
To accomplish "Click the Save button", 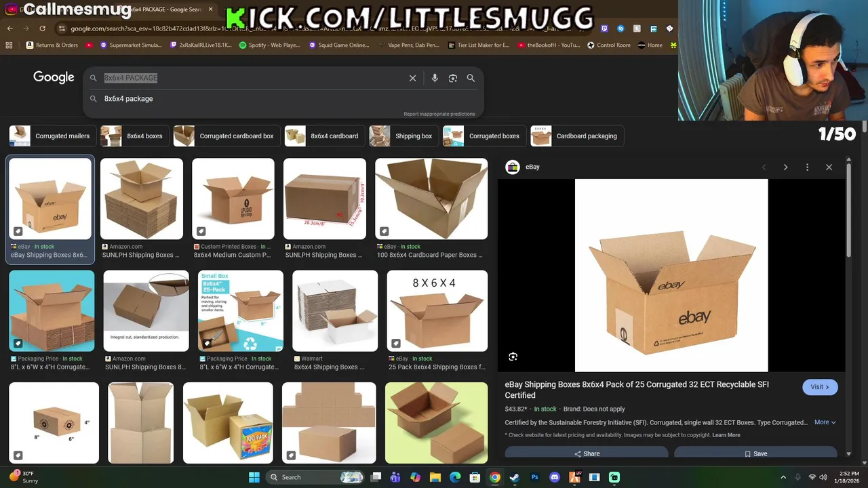I will pos(755,453).
